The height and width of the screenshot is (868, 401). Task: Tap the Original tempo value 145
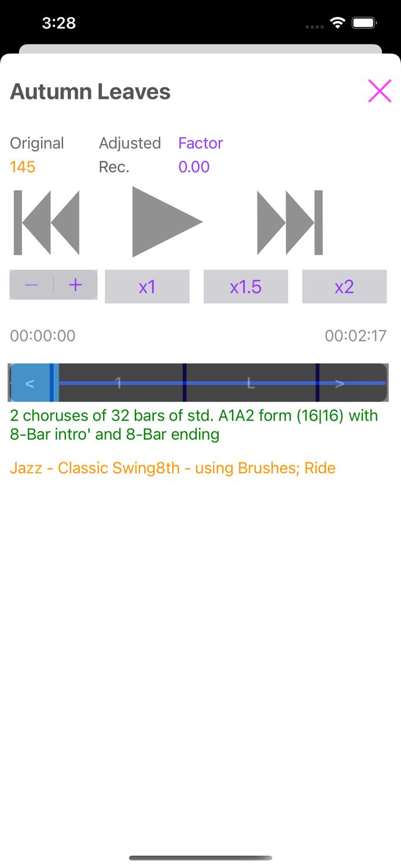(22, 167)
